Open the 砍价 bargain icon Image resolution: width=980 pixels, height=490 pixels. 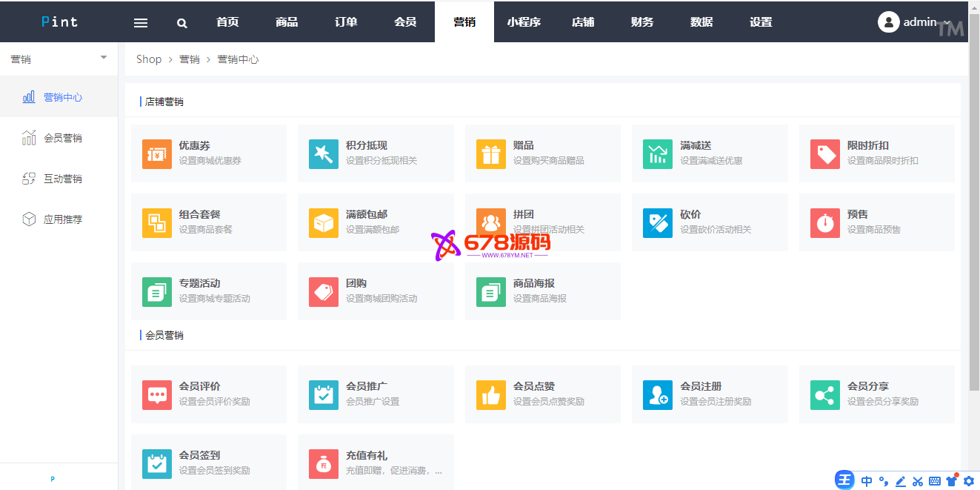658,223
